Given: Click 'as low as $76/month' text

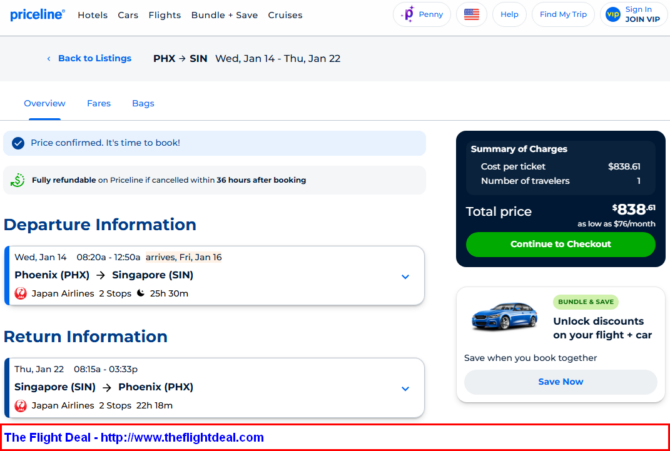Looking at the screenshot, I should pos(616,224).
